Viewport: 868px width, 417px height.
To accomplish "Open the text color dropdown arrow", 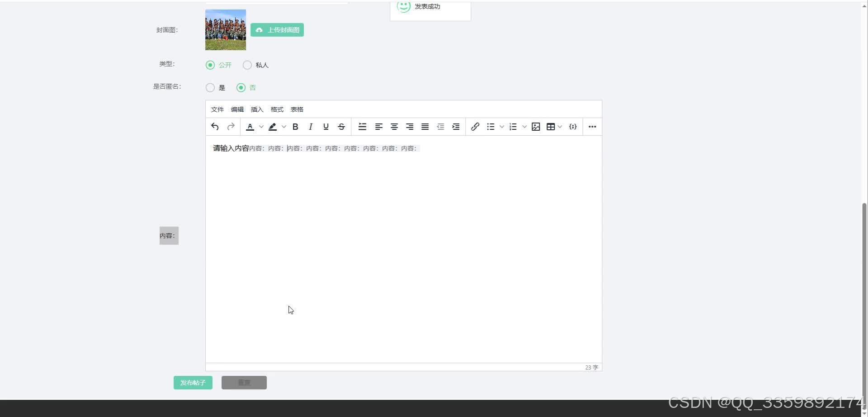I will (x=260, y=127).
